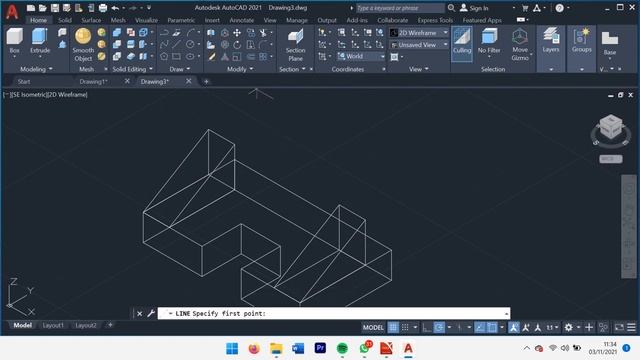Select the Trim scissors tool
The height and width of the screenshot is (360, 640).
pos(263,33)
